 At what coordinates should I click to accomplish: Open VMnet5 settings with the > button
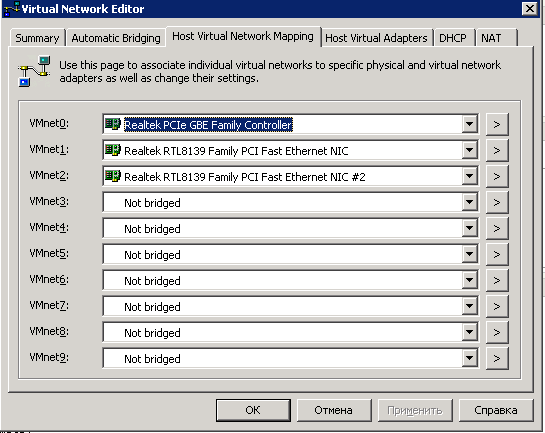click(x=497, y=254)
